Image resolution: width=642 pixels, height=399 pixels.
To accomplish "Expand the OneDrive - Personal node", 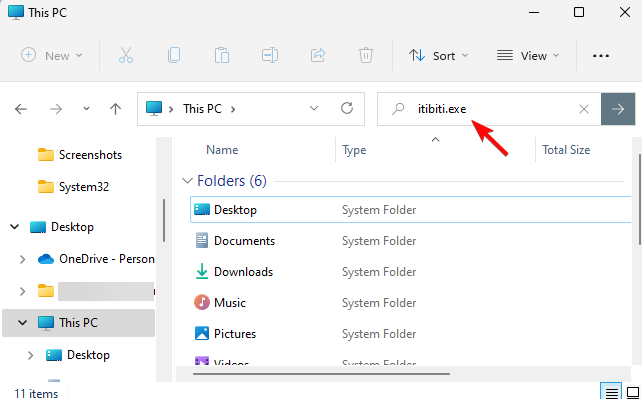I will [x=23, y=259].
